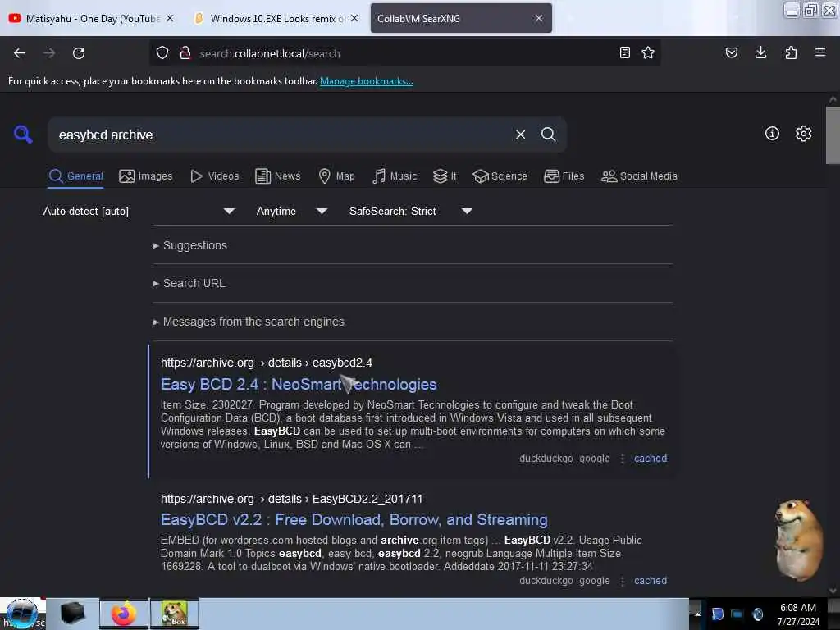840x630 pixels.
Task: Select the Files search category
Action: click(x=564, y=176)
